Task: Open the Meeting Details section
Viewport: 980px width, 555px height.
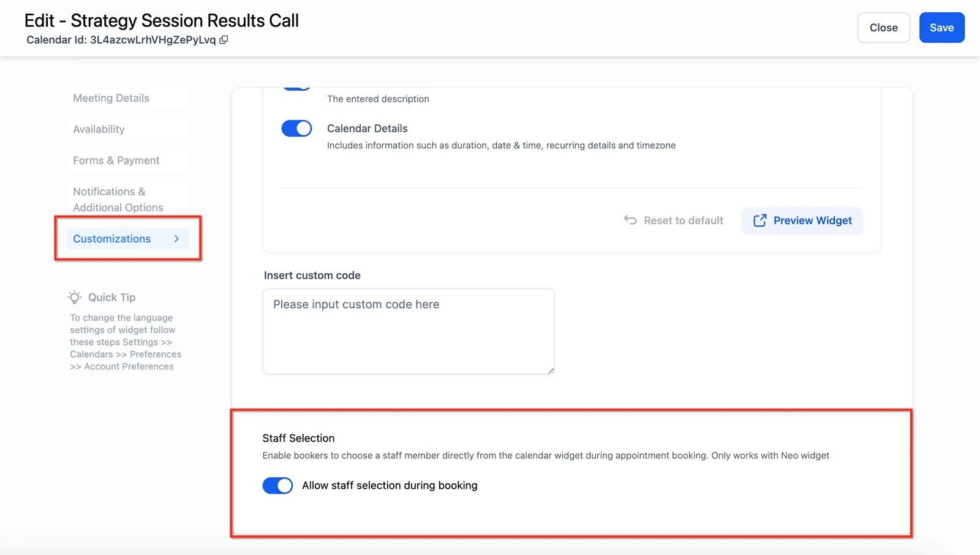Action: [111, 98]
